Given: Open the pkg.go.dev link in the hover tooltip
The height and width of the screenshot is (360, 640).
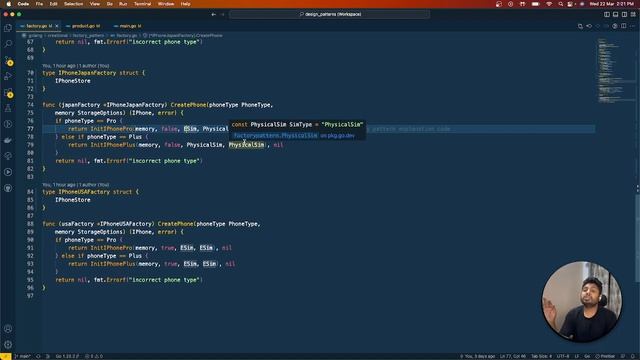Looking at the screenshot, I should [337, 136].
